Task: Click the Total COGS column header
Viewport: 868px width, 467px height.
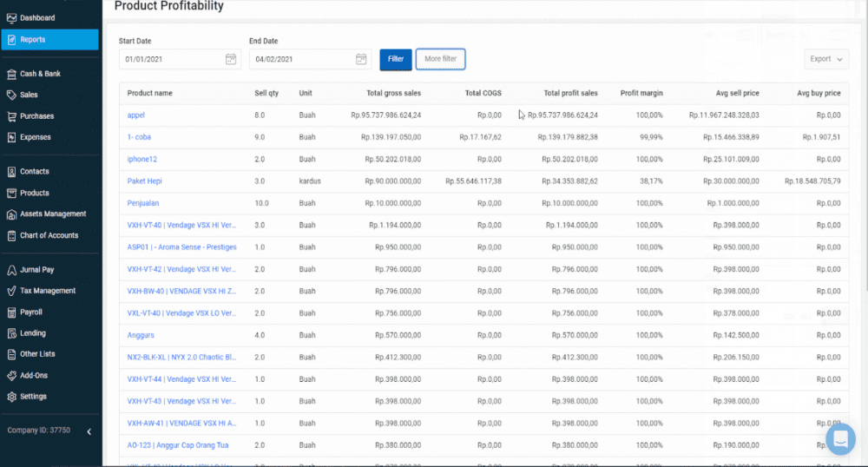Action: click(483, 94)
